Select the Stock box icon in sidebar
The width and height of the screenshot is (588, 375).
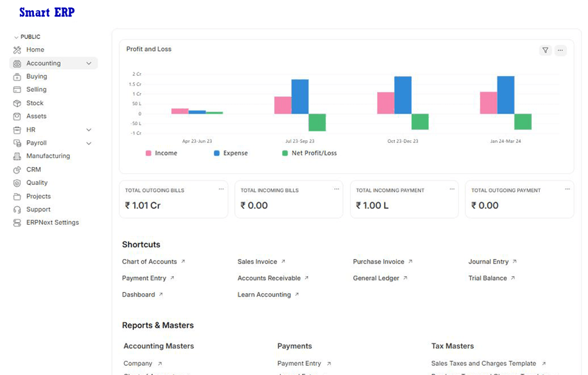pos(17,103)
